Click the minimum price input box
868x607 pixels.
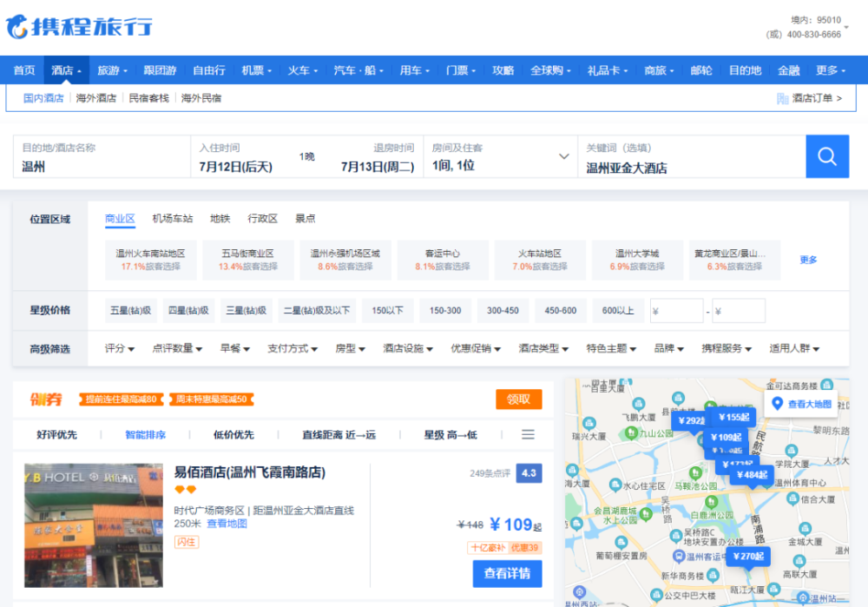tap(676, 311)
